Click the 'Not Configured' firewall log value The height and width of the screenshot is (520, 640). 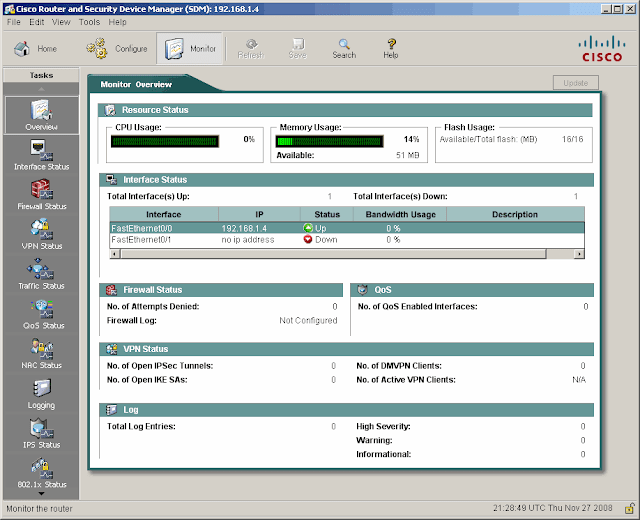tap(308, 320)
